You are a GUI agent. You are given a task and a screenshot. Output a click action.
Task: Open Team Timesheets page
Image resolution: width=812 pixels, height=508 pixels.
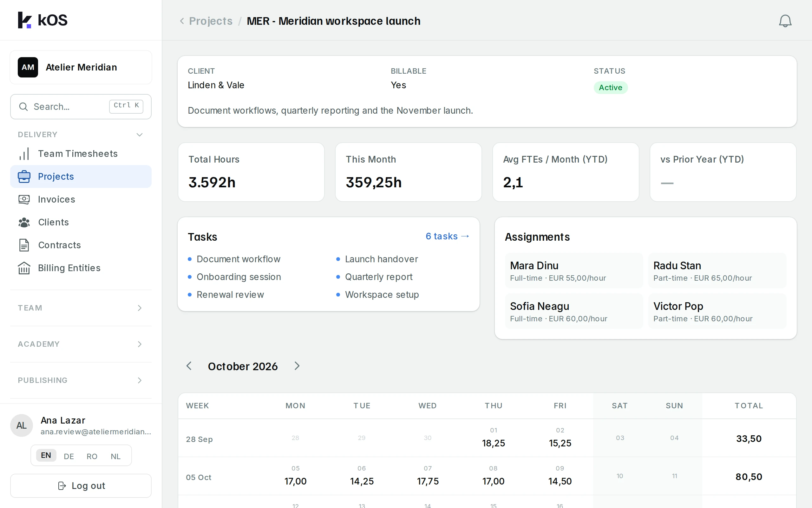81,154
